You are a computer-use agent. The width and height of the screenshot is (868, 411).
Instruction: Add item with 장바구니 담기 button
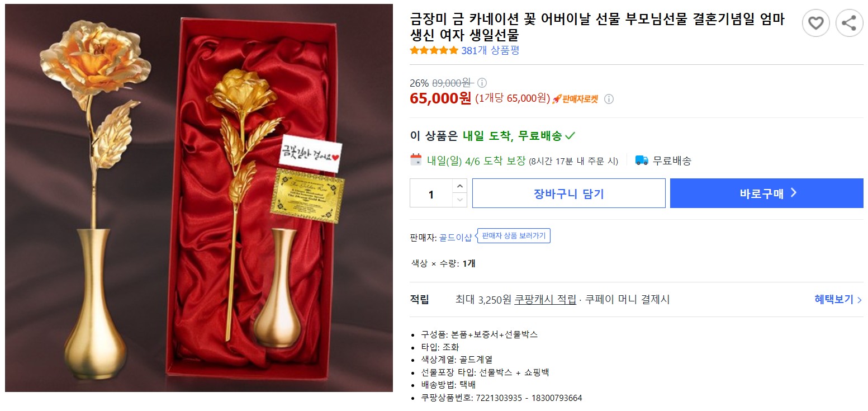(x=569, y=193)
